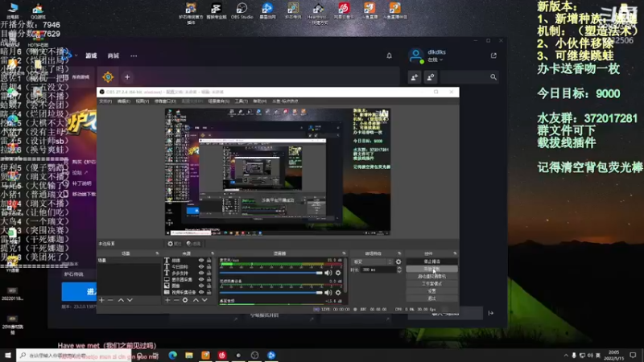Mute the first mixer channel speaker icon
644x362 pixels.
[328, 273]
